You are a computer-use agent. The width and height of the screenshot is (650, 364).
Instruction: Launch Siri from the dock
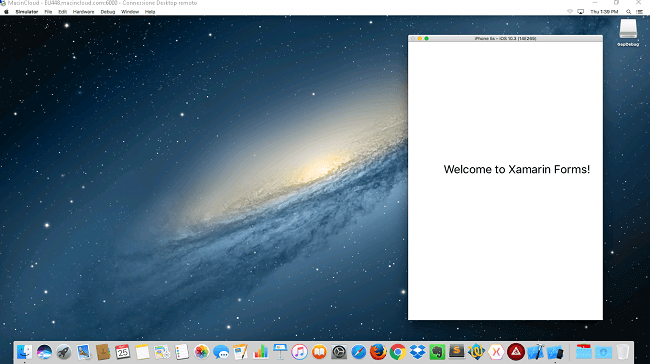[x=44, y=352]
